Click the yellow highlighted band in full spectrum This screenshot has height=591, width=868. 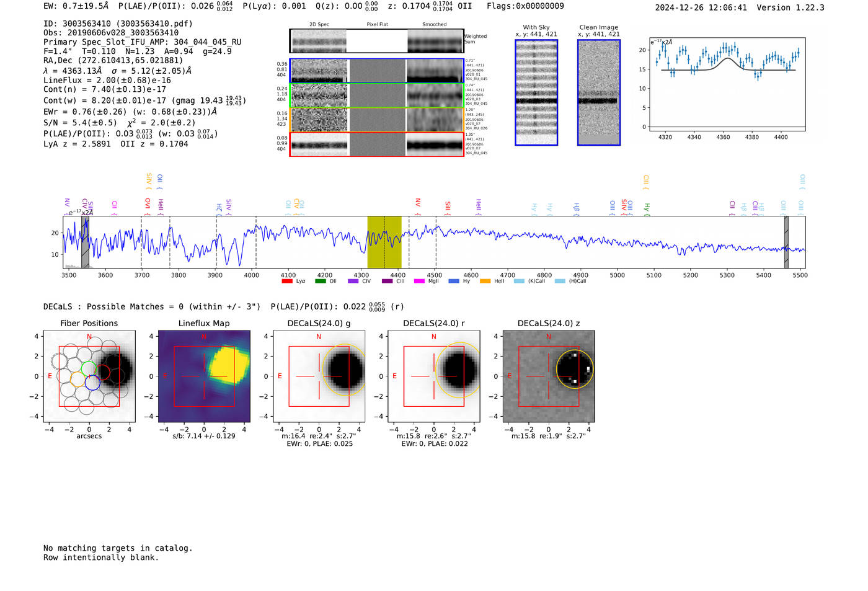click(x=384, y=242)
